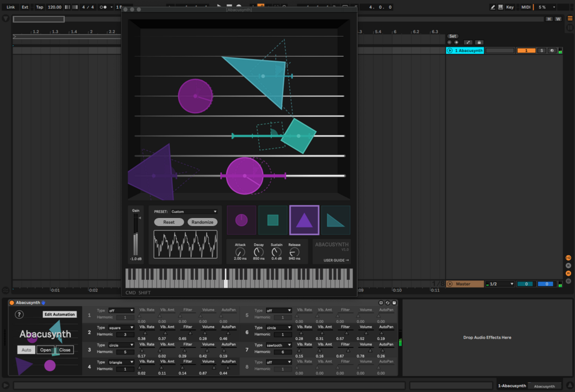Toggle the Key mapping mode
Image resolution: width=575 pixels, height=392 pixels.
[510, 7]
